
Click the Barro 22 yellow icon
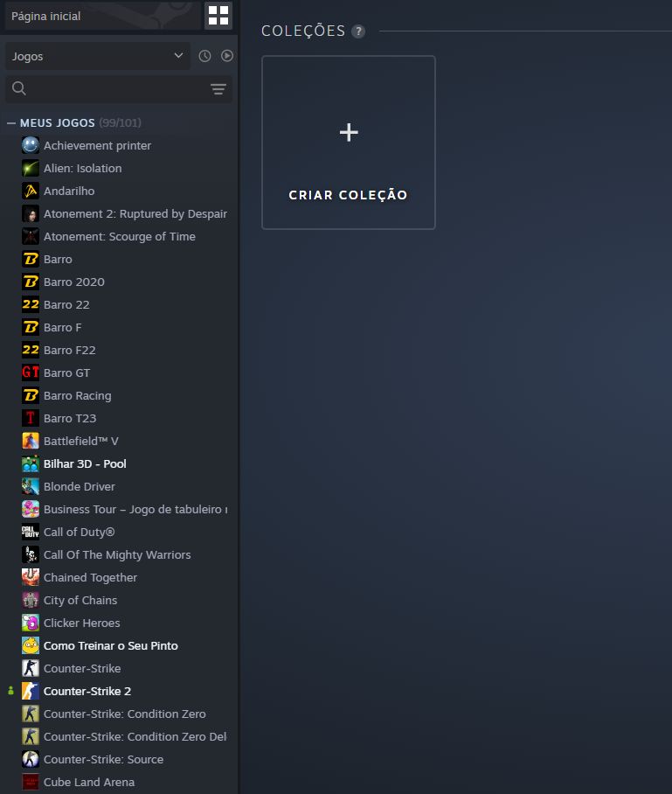31,304
